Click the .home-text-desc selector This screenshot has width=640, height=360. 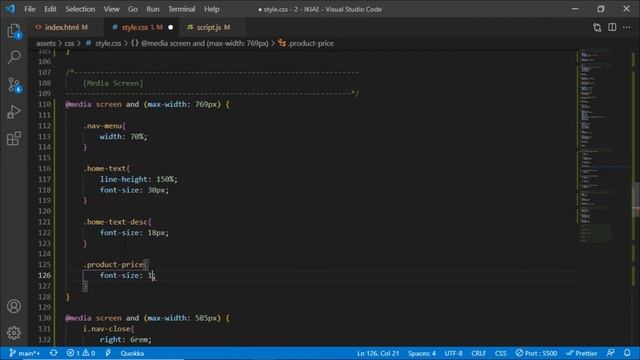(x=116, y=222)
